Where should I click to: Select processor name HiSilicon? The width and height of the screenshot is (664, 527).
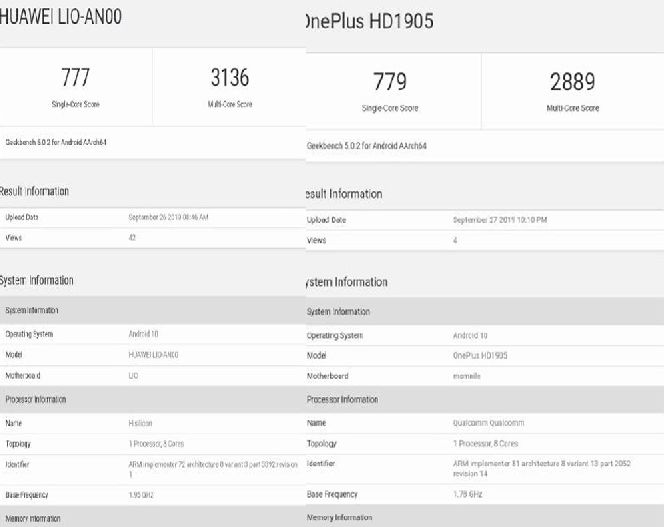(x=140, y=423)
